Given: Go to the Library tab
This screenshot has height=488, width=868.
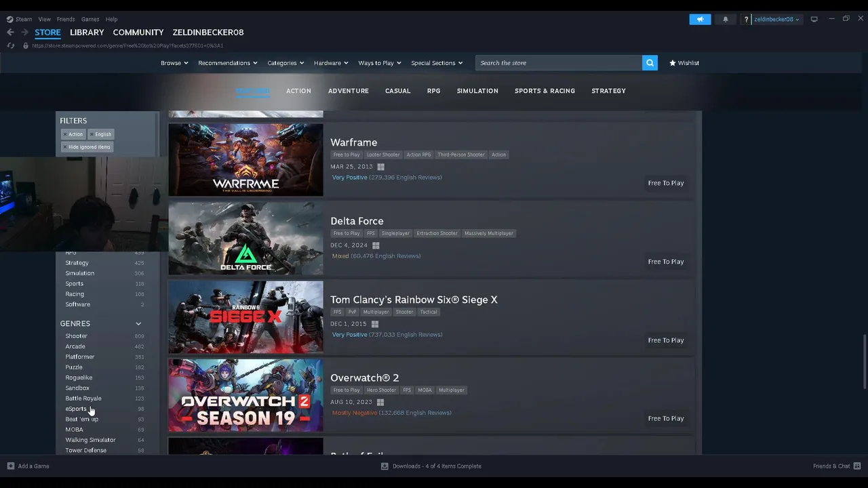Looking at the screenshot, I should pos(87,32).
